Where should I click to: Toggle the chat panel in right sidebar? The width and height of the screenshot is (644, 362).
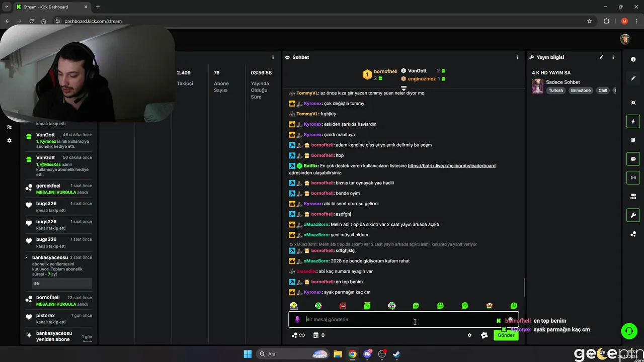633,159
